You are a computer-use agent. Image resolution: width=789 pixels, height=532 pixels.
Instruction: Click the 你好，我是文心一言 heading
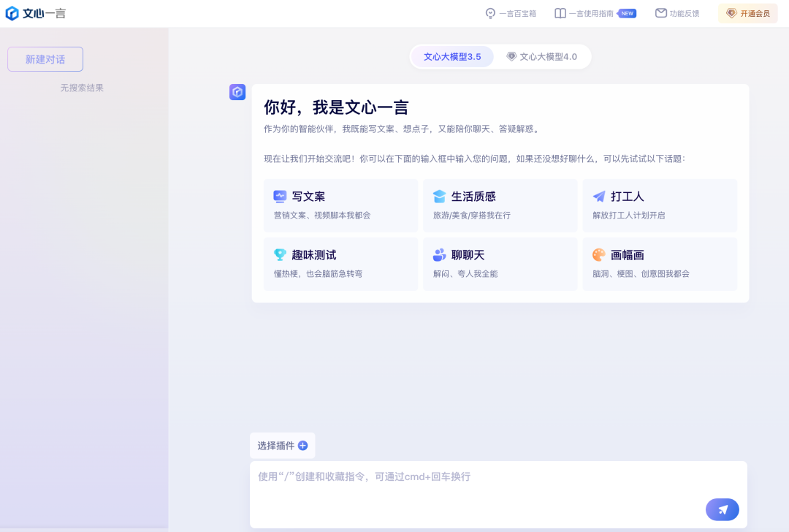[336, 107]
